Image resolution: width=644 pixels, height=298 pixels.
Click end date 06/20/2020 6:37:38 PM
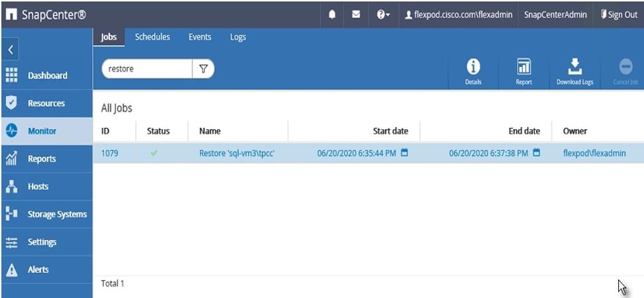click(488, 154)
